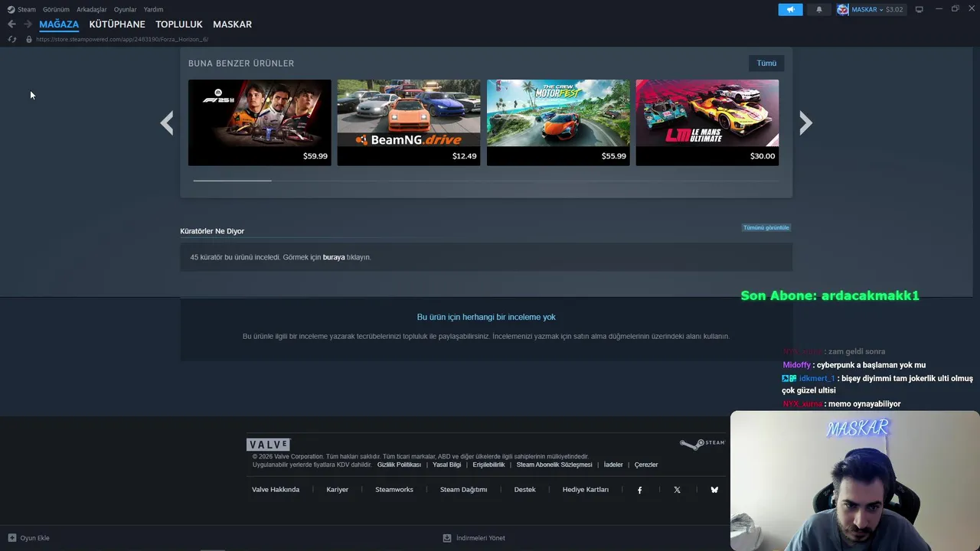Open the Destek footer link

click(x=525, y=490)
